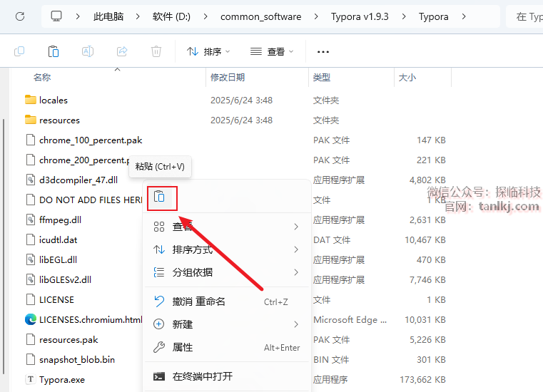Sort by the 修改日期 column header
The width and height of the screenshot is (543, 392).
228,77
